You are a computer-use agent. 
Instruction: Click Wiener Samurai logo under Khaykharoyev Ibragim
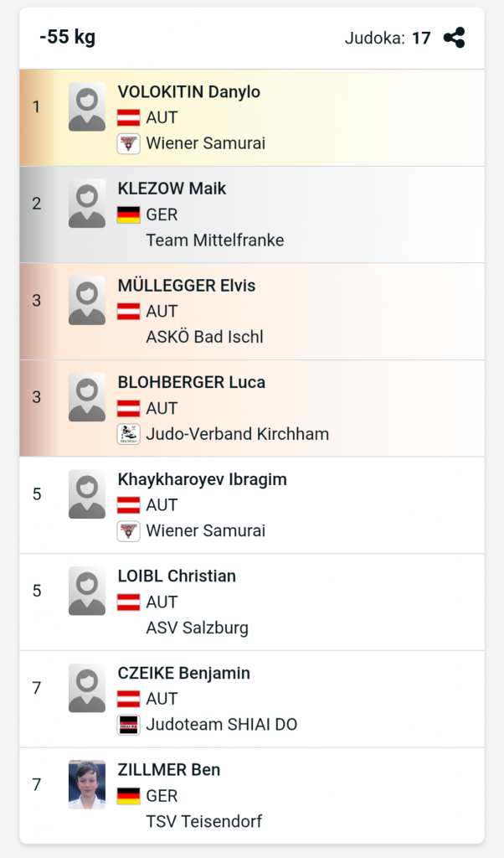click(128, 530)
